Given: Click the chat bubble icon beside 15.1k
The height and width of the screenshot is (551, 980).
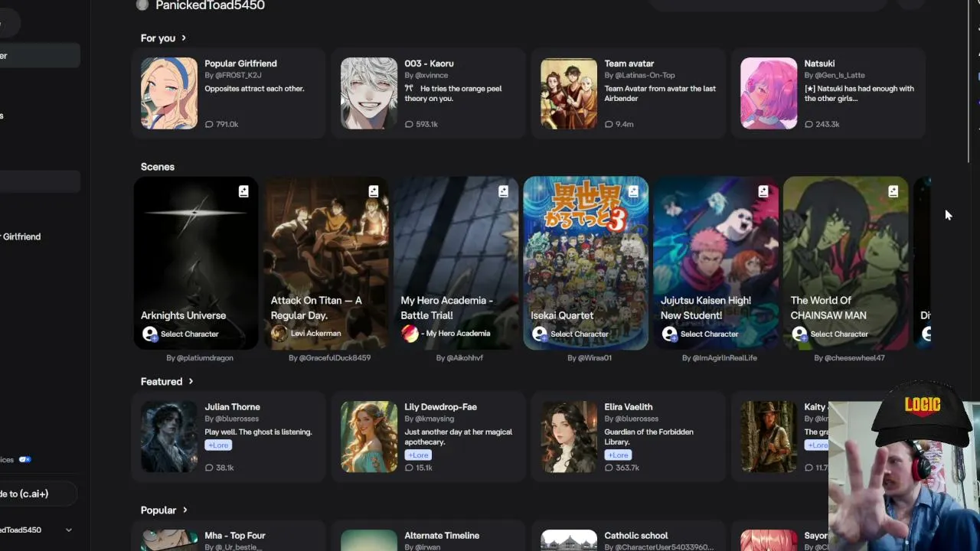Looking at the screenshot, I should point(409,468).
